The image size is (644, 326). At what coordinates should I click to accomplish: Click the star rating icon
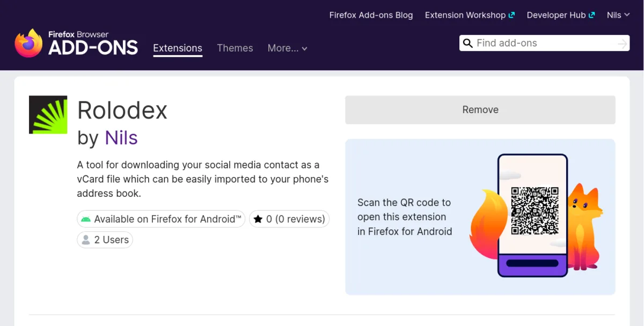[x=258, y=219]
